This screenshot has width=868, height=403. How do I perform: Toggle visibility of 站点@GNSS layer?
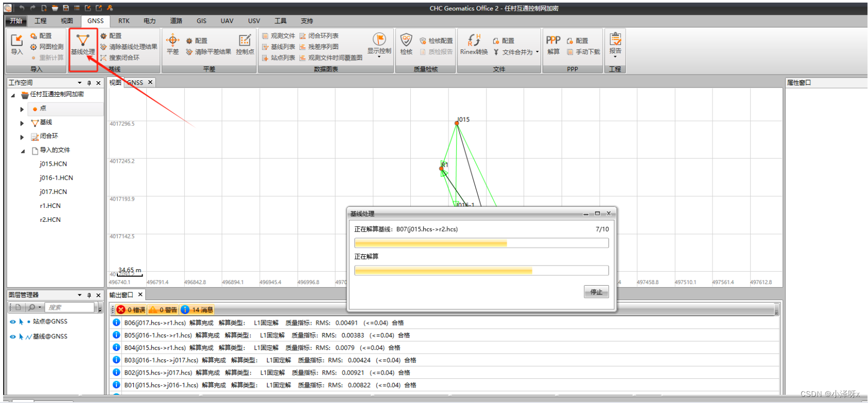[x=13, y=322]
